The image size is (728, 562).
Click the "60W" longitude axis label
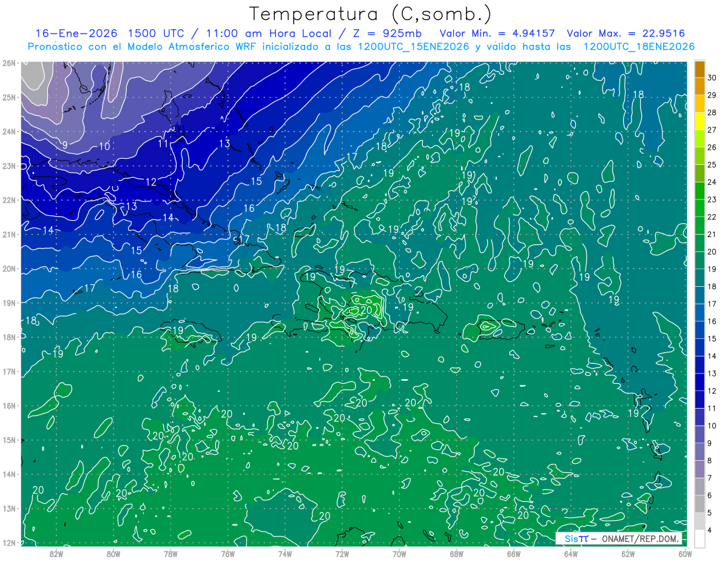[x=685, y=553]
